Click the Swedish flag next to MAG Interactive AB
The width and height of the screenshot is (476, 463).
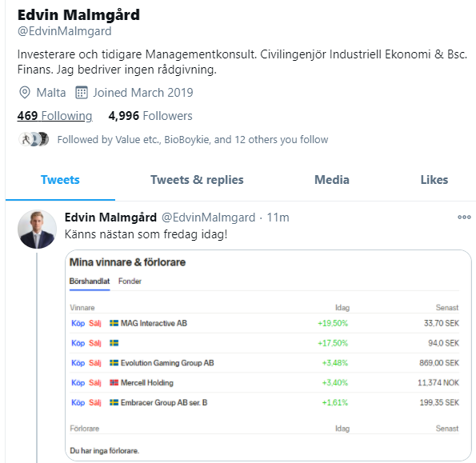(114, 323)
